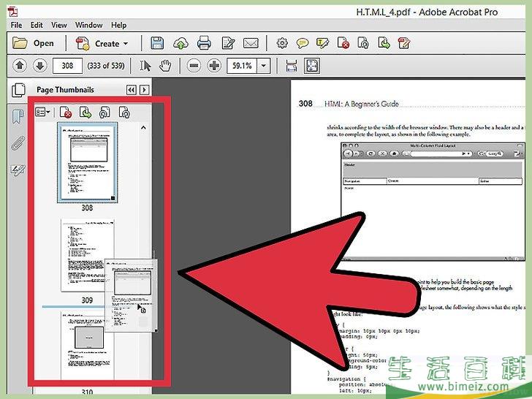Image resolution: width=532 pixels, height=399 pixels.
Task: Open the Page Thumbnails panel icon
Action: (18, 91)
